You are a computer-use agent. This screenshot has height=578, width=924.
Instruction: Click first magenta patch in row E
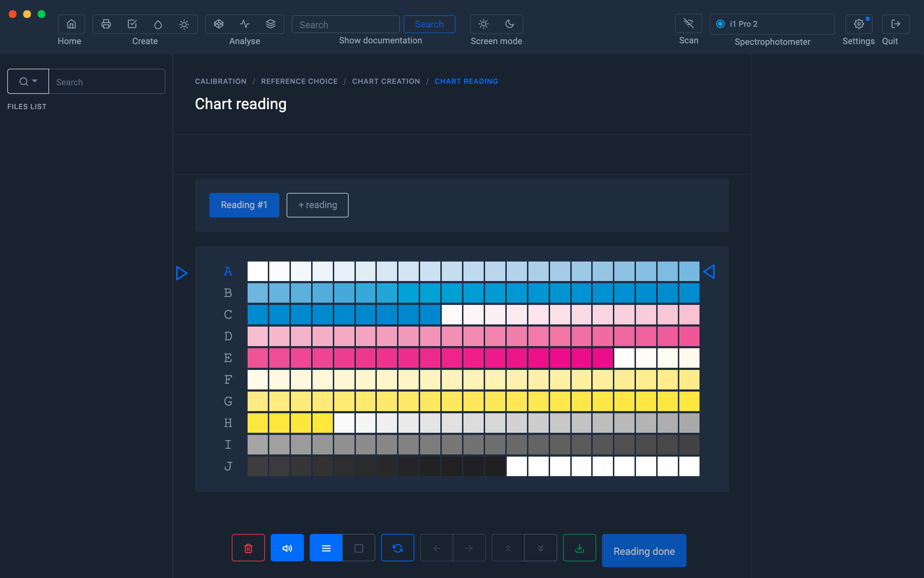pos(258,358)
